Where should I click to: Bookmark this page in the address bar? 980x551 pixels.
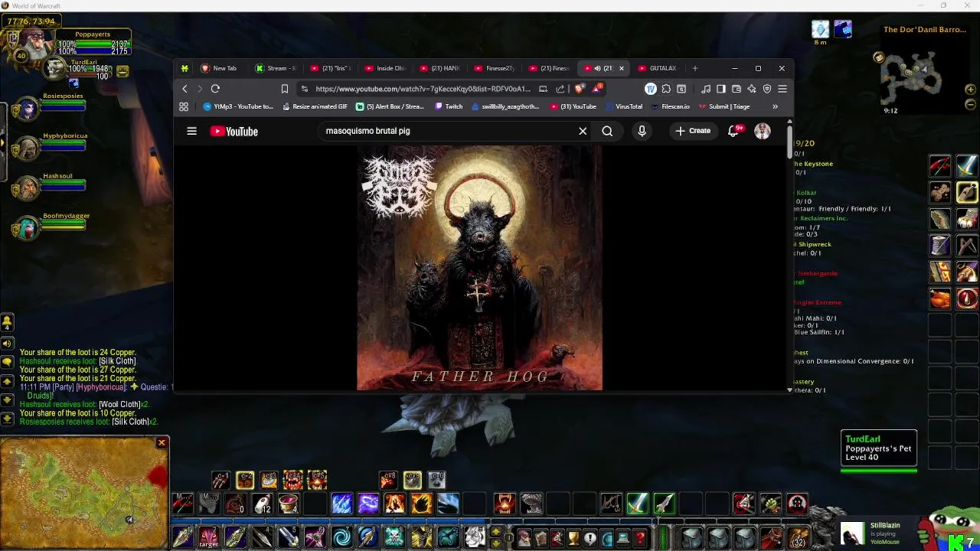pyautogui.click(x=285, y=89)
